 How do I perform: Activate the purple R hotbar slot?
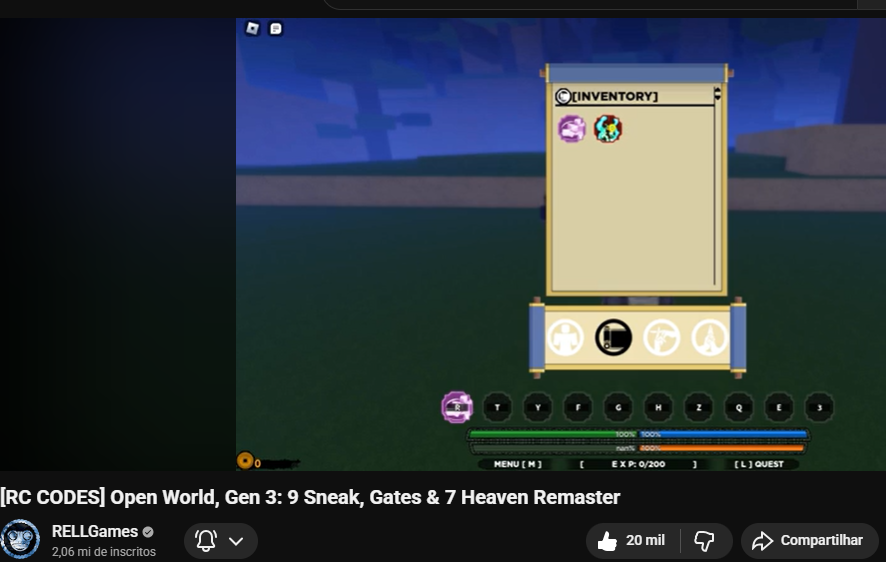(x=457, y=407)
